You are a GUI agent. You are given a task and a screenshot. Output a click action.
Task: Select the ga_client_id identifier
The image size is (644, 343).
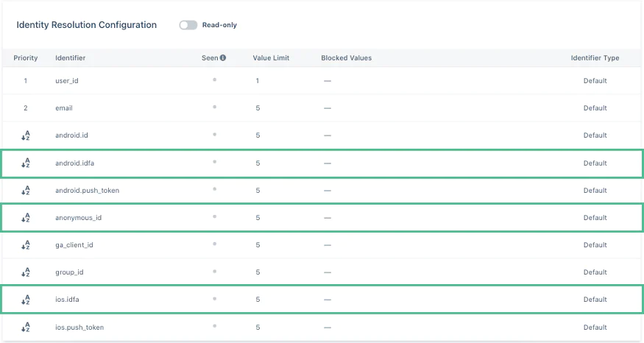tap(74, 245)
